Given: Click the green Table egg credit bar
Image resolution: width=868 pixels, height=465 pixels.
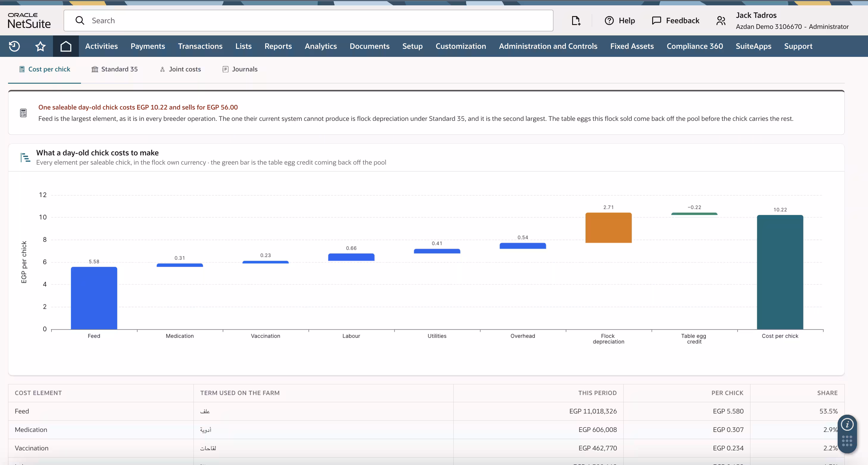Looking at the screenshot, I should [x=694, y=214].
